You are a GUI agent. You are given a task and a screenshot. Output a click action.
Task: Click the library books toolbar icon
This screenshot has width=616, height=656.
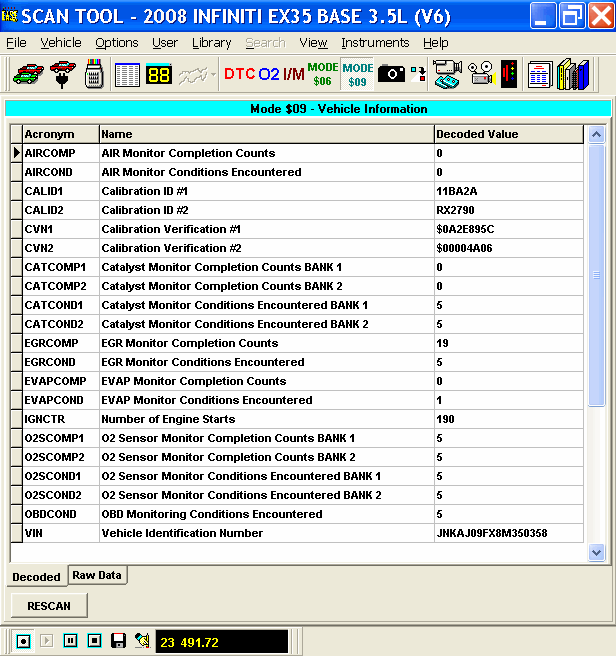[x=573, y=74]
